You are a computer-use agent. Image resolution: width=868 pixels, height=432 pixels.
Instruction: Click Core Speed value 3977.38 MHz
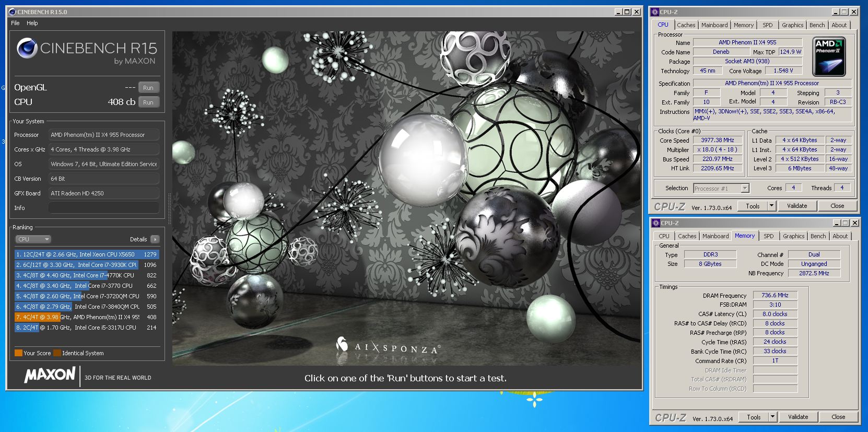717,140
